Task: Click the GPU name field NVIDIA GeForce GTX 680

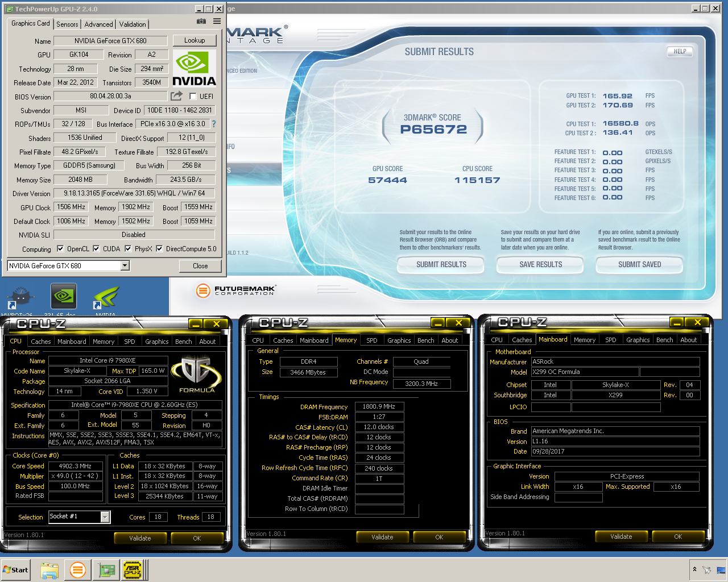Action: point(110,41)
